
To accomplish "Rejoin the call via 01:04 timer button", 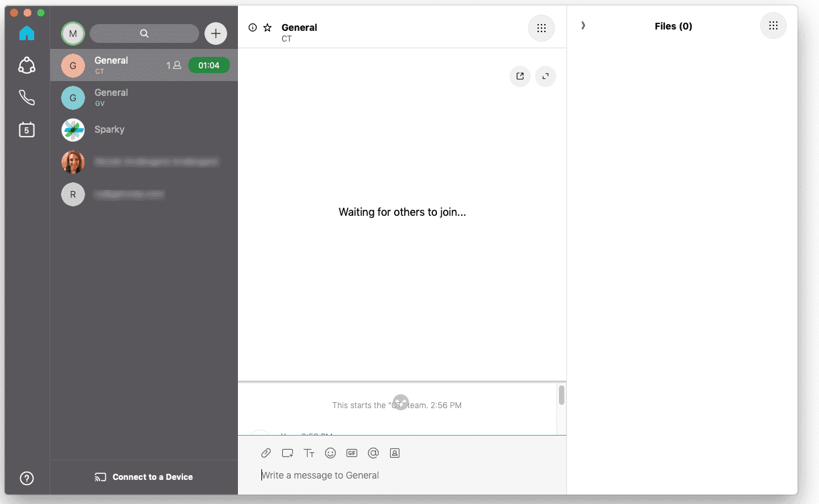I will coord(209,65).
